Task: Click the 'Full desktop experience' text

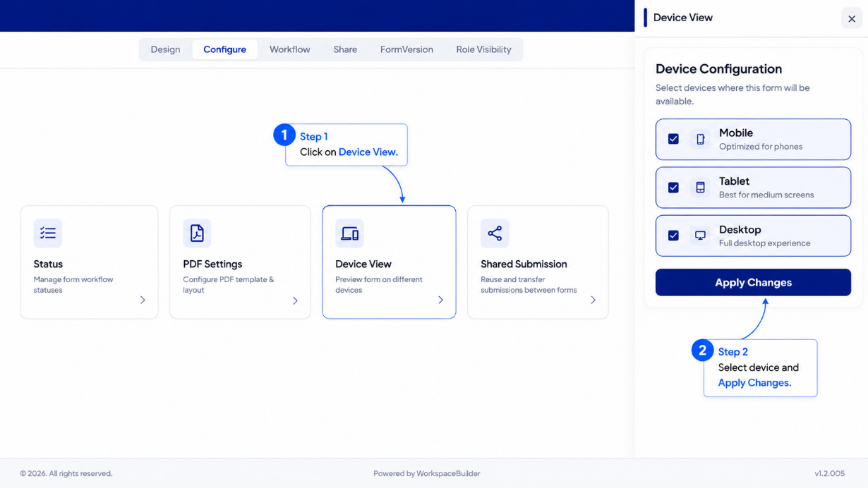Action: coord(765,243)
